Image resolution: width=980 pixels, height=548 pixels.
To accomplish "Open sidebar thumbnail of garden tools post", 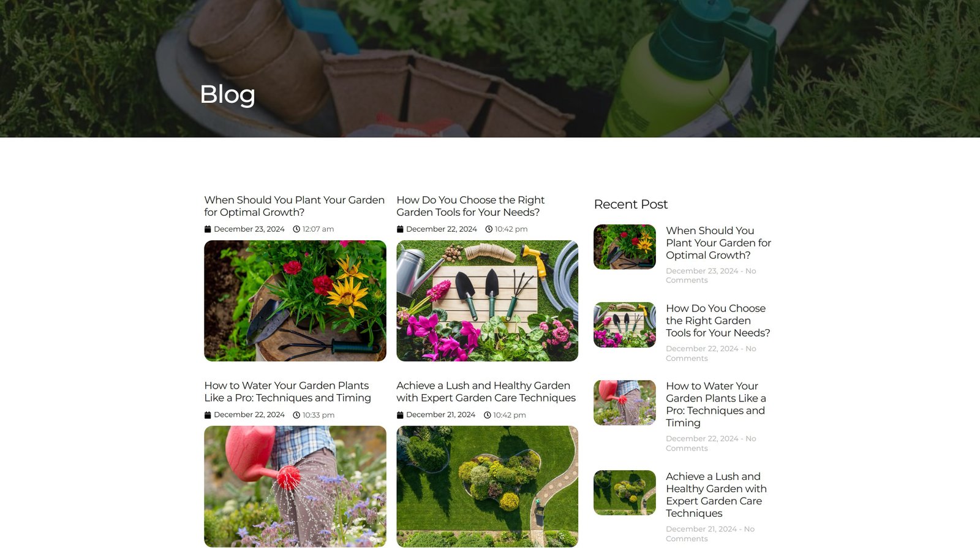I will [625, 325].
